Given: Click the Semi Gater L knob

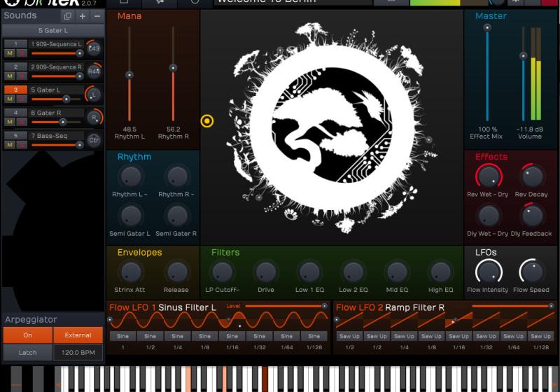Looking at the screenshot, I should (x=131, y=216).
